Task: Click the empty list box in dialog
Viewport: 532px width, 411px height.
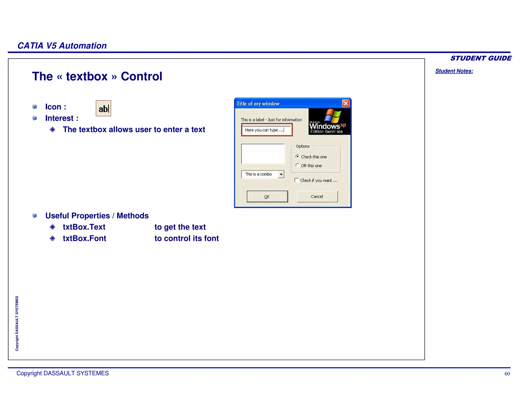Action: tap(263, 154)
